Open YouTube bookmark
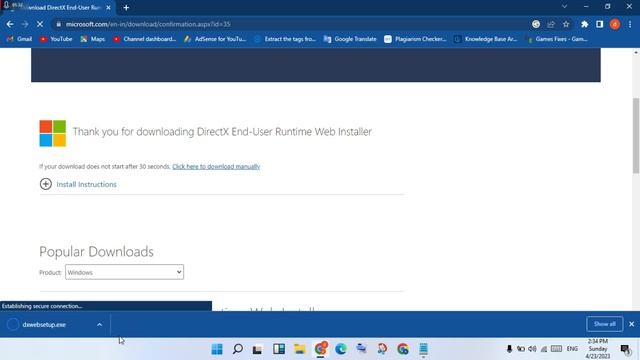640x360 pixels. coord(56,39)
